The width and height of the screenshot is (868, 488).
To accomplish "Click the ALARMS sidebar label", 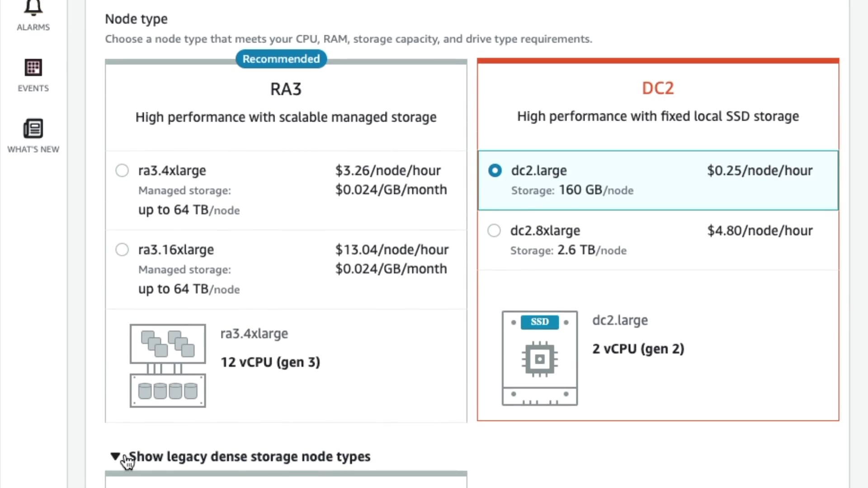I will pyautogui.click(x=33, y=27).
